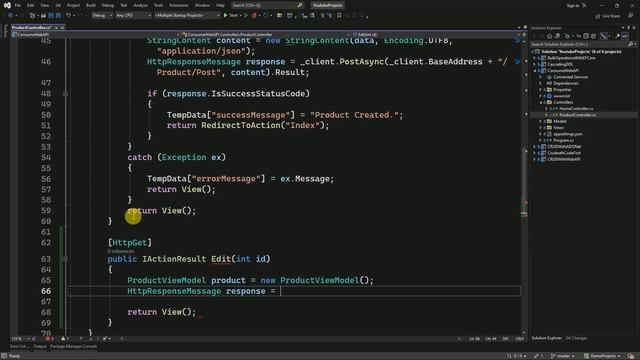This screenshot has width=640, height=360.
Task: Select the Views folder
Action: 558,128
